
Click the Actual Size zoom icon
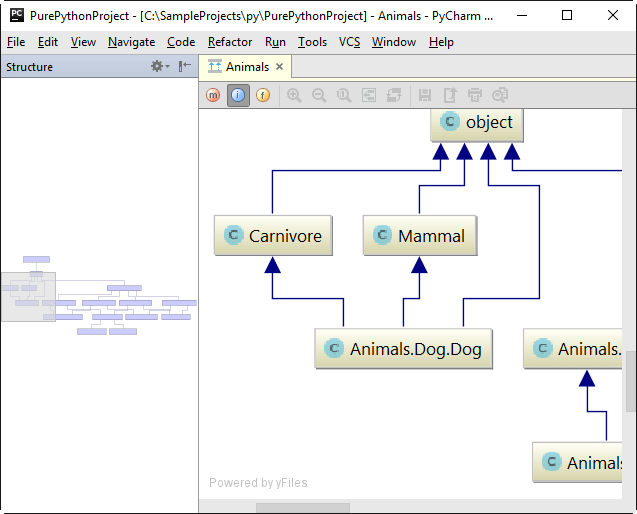344,95
